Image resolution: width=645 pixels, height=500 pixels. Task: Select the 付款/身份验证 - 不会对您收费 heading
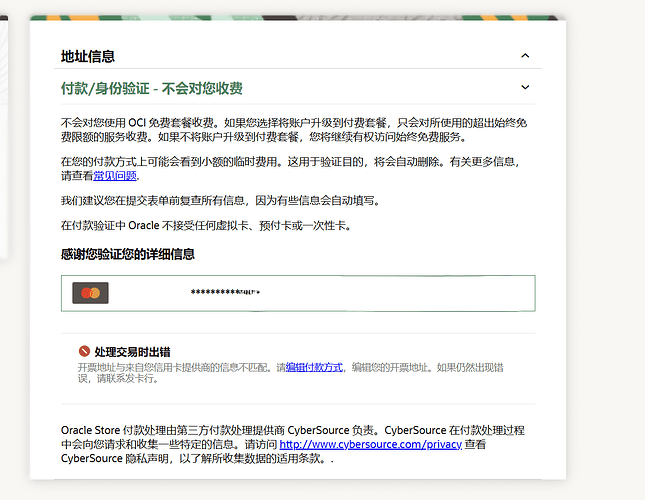click(152, 88)
